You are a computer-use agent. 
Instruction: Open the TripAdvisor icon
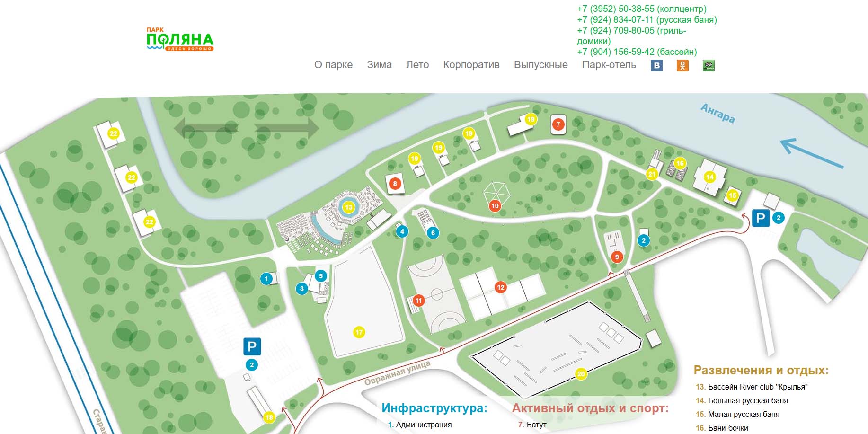click(x=709, y=66)
